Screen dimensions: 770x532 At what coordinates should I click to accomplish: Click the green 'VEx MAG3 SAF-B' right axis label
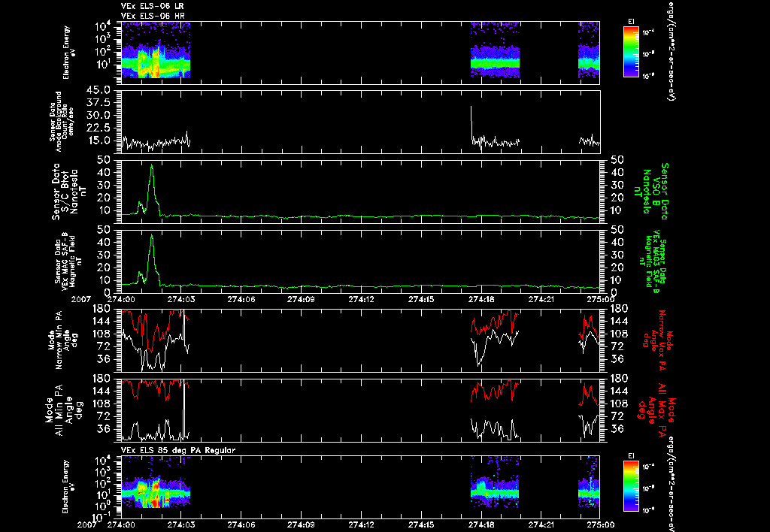pyautogui.click(x=653, y=261)
